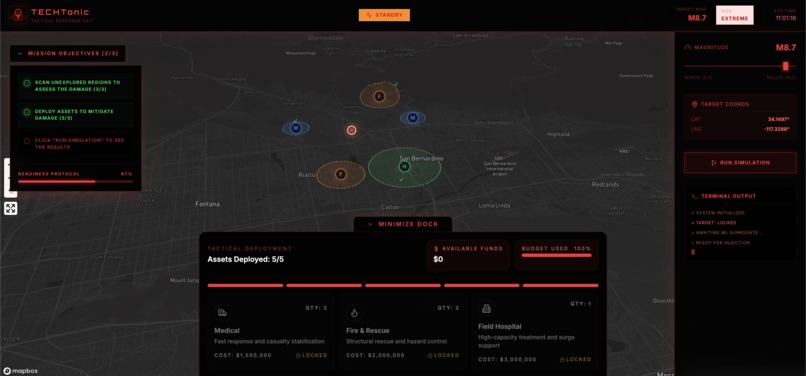Click the Run Simulation play icon
Image resolution: width=806 pixels, height=376 pixels.
click(x=713, y=163)
